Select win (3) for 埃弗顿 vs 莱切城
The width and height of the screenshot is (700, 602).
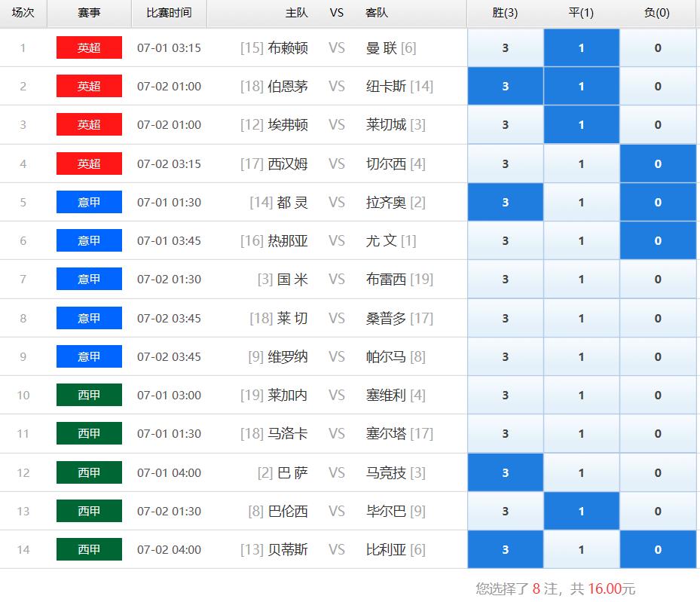pyautogui.click(x=506, y=124)
